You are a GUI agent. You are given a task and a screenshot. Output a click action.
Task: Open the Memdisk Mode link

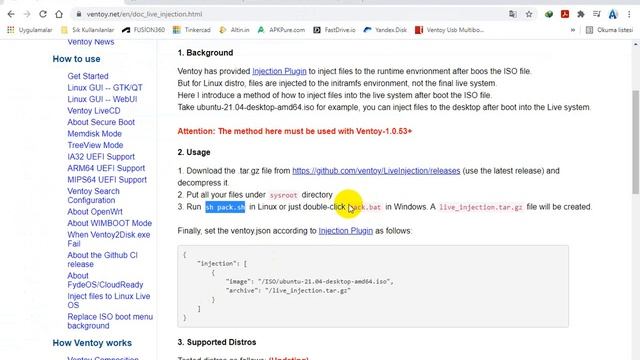(94, 133)
